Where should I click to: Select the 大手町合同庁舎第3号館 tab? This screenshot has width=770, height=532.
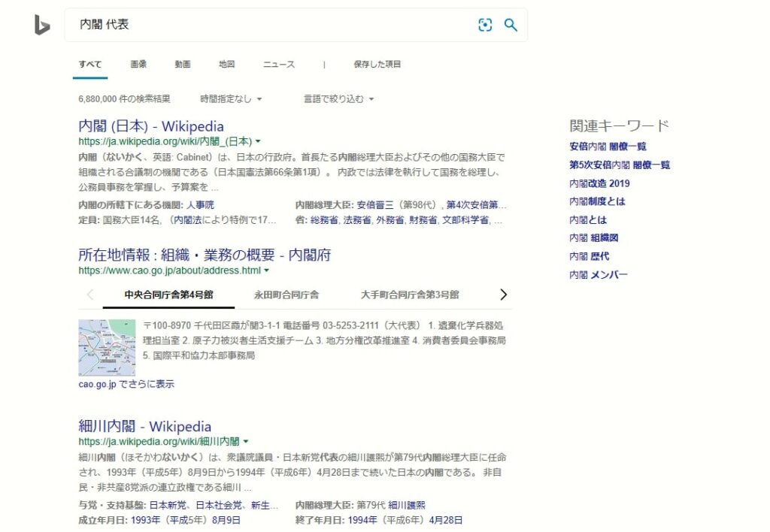click(x=410, y=295)
